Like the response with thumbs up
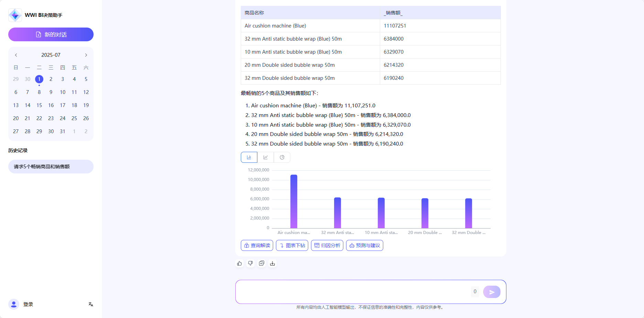The height and width of the screenshot is (318, 644). [x=239, y=263]
